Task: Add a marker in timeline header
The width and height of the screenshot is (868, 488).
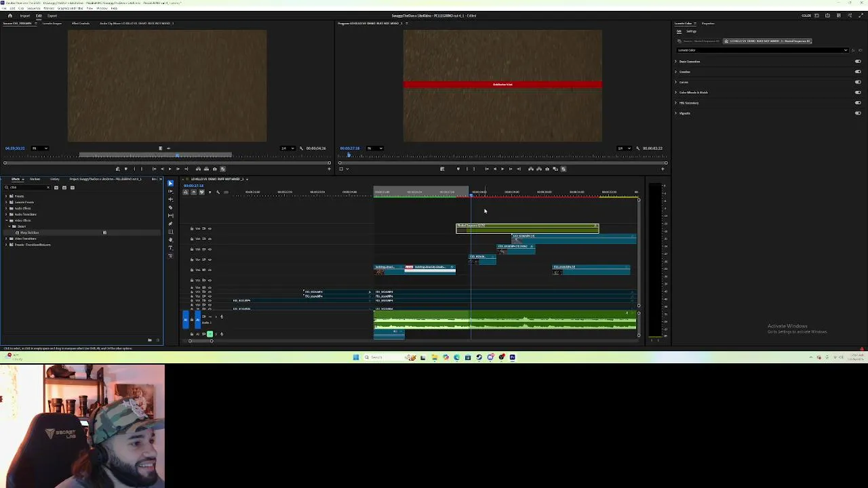Action: (210, 192)
